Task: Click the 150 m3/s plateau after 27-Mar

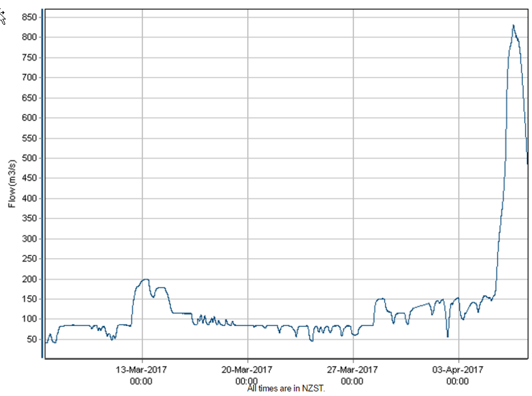Action: click(x=380, y=299)
